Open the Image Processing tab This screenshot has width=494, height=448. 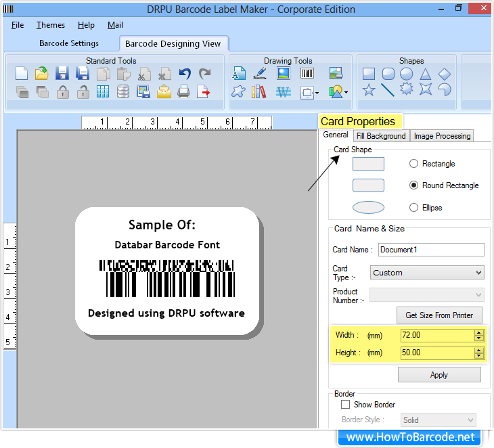coord(442,136)
